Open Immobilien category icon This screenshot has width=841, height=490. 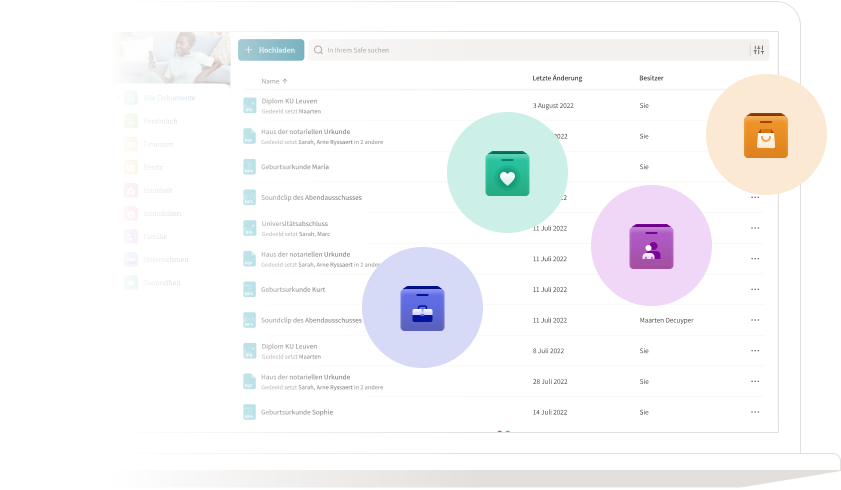click(x=131, y=213)
